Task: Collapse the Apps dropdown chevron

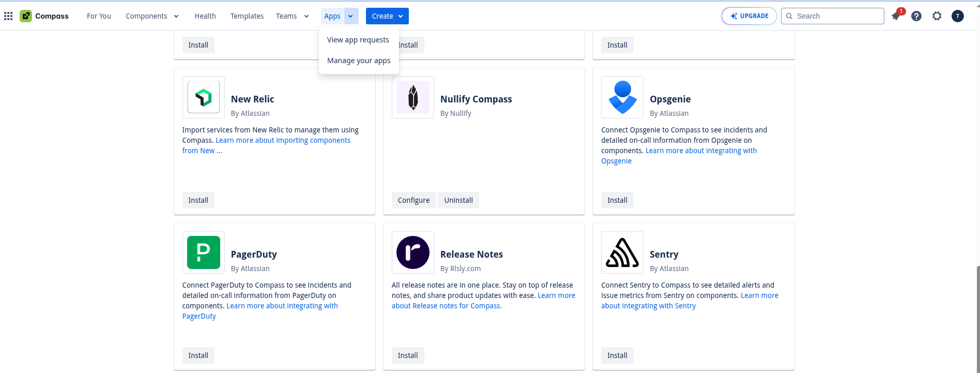Action: pyautogui.click(x=350, y=16)
